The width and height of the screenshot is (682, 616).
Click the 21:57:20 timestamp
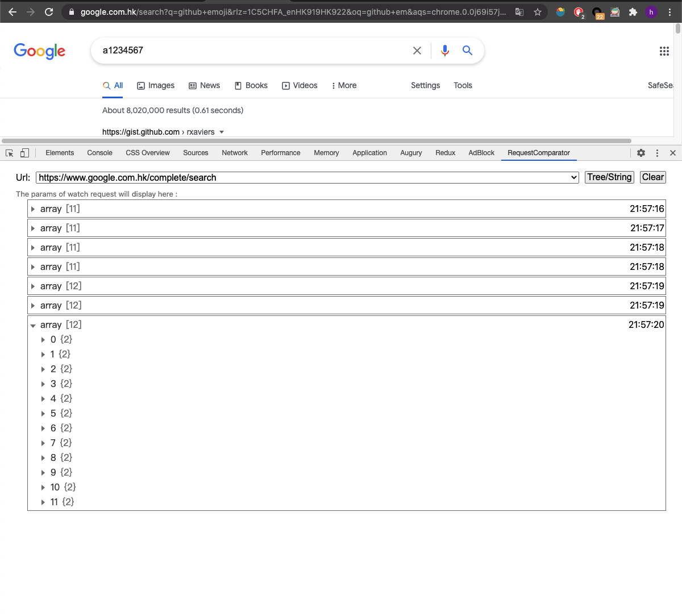coord(646,325)
